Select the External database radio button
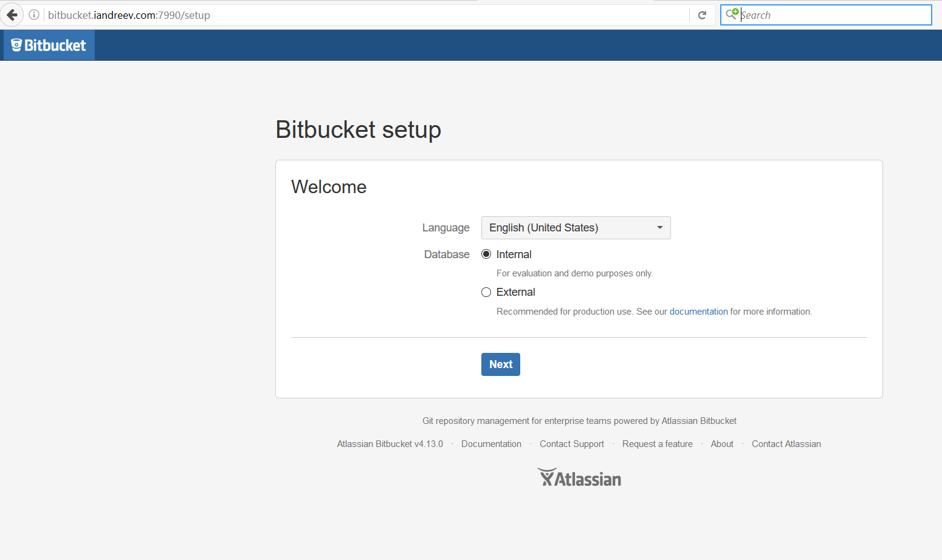Image resolution: width=942 pixels, height=560 pixels. click(x=486, y=292)
